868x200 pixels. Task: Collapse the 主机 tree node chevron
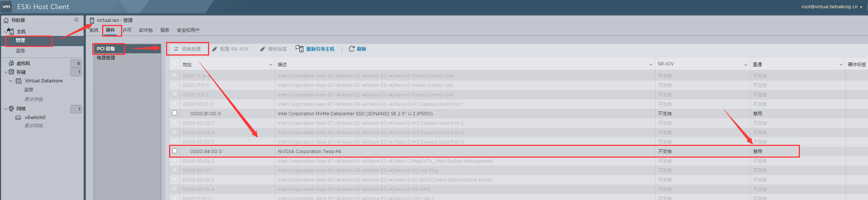(x=6, y=31)
